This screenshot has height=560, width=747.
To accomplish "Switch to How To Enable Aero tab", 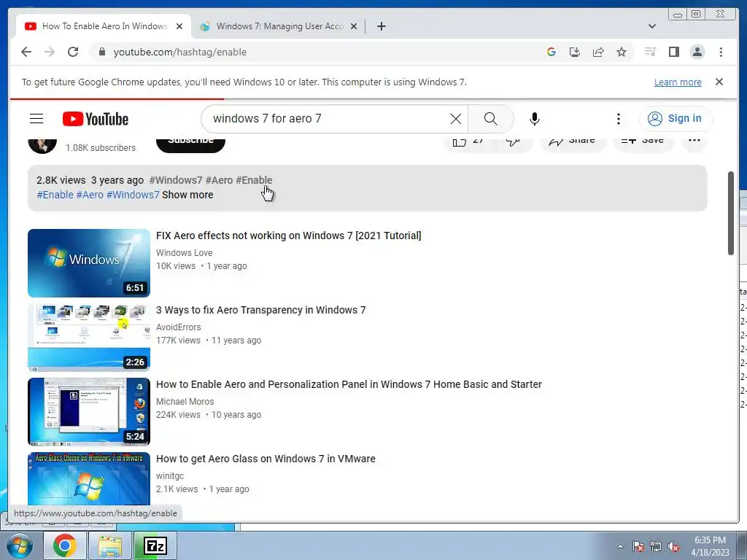I will [104, 26].
